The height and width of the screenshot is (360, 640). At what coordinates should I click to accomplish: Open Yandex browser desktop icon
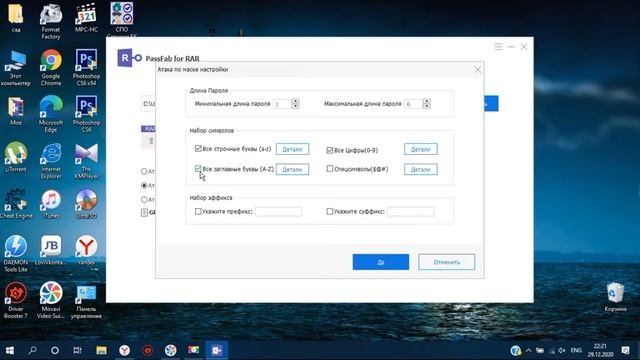click(x=86, y=250)
